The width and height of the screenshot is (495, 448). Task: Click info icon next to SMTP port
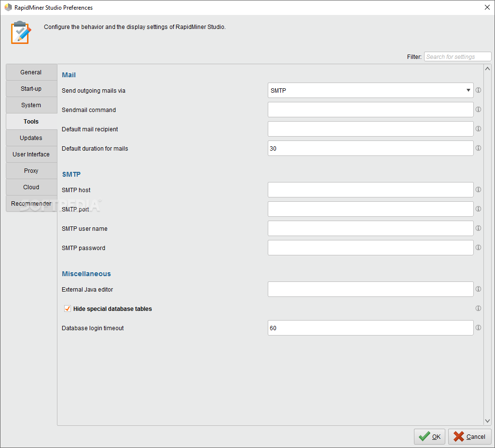pyautogui.click(x=478, y=209)
